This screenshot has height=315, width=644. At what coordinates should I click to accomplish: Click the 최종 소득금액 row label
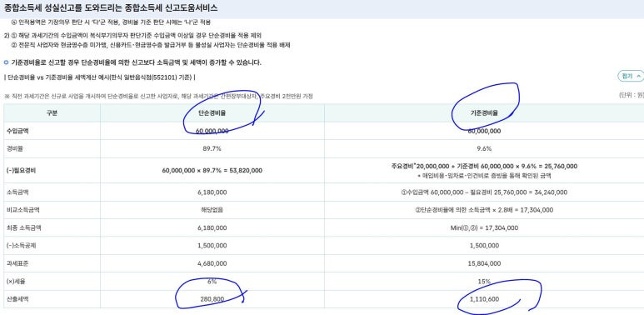pos(24,227)
